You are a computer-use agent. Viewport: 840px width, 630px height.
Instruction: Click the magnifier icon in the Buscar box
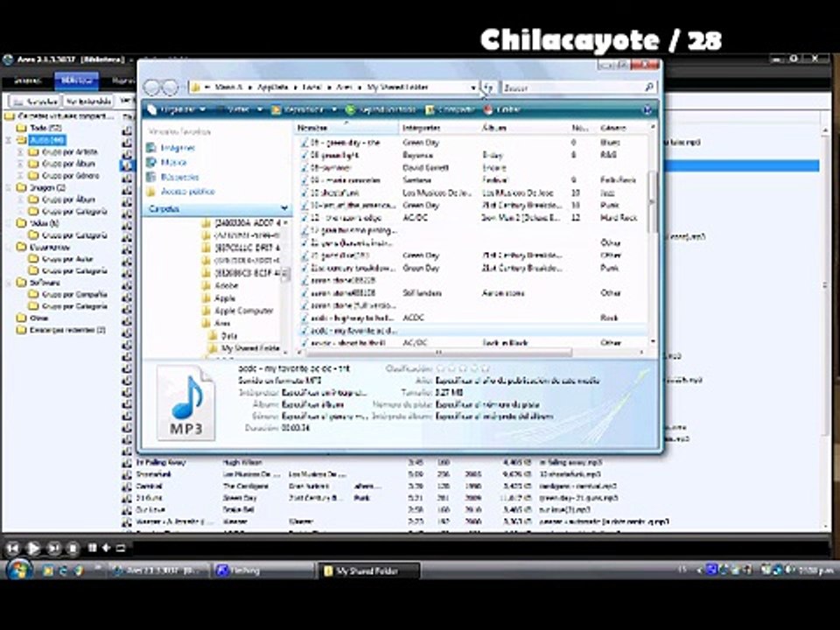(x=648, y=87)
